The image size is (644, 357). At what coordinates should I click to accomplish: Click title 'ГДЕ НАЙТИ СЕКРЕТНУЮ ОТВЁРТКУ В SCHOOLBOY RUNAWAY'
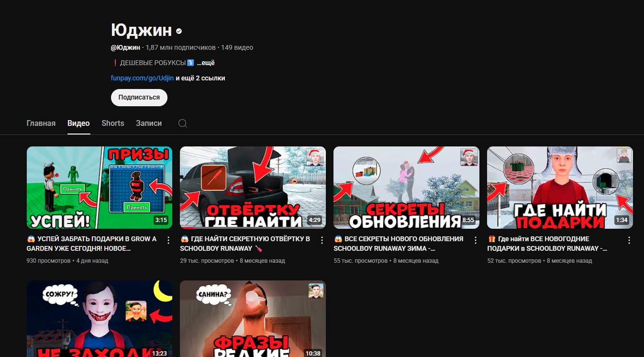[x=245, y=244]
